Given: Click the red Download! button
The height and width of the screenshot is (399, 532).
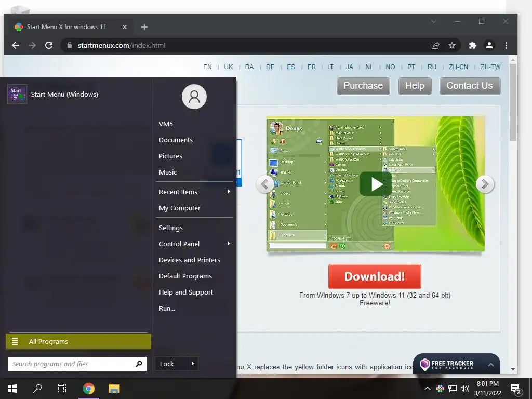Looking at the screenshot, I should click(375, 276).
